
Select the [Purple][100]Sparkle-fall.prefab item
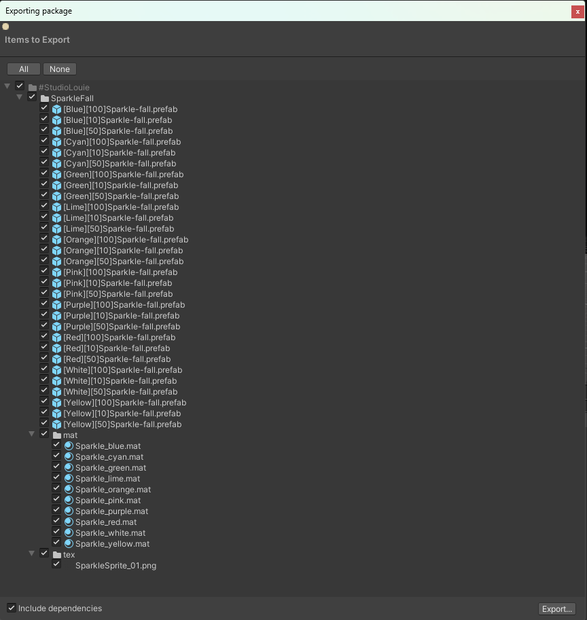pos(124,305)
